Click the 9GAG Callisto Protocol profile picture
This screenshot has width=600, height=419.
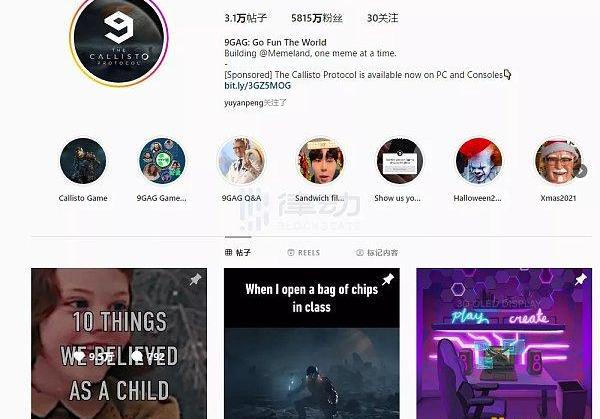(x=119, y=38)
